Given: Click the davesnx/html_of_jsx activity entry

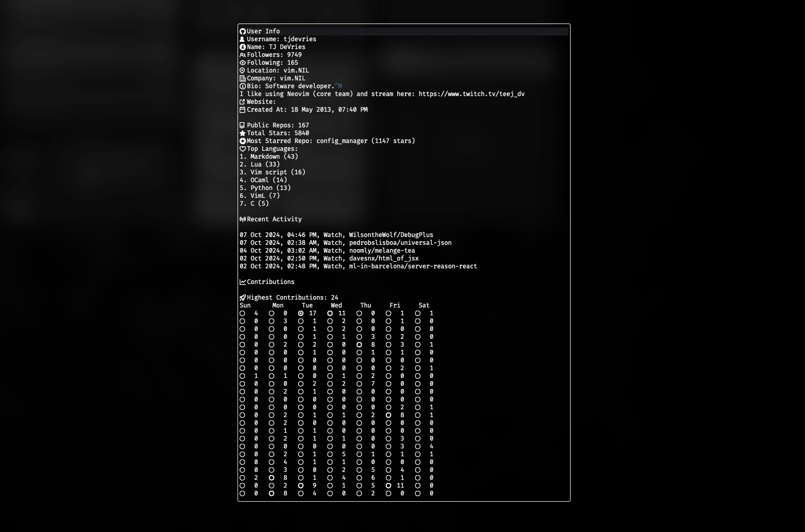Looking at the screenshot, I should 329,258.
